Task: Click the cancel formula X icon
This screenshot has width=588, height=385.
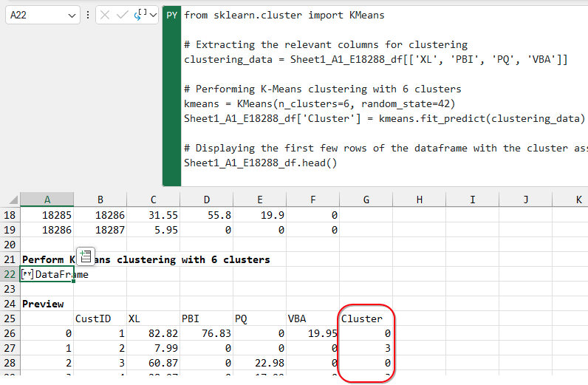Action: (106, 15)
